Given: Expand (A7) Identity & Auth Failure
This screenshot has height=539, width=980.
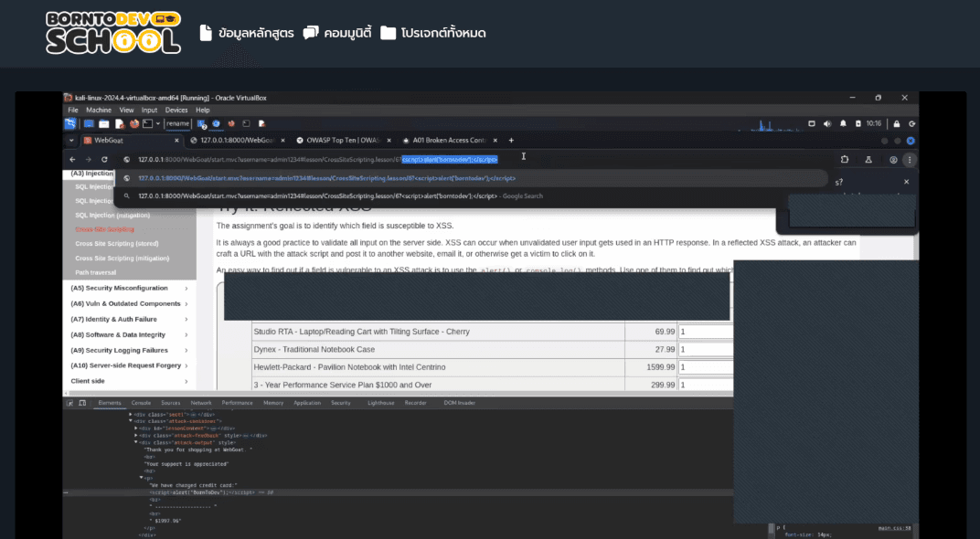Looking at the screenshot, I should click(130, 319).
